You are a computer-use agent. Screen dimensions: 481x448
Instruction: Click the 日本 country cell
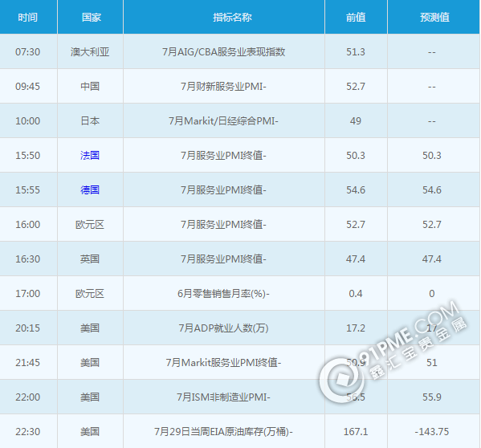pos(90,121)
